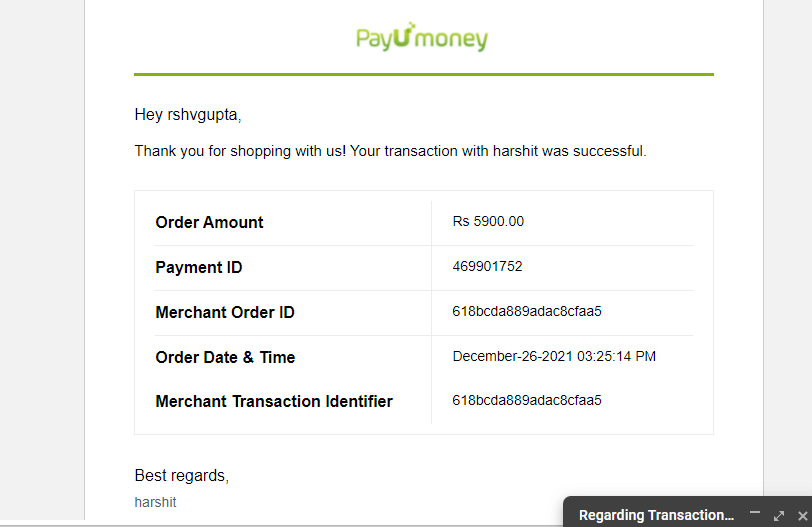Select the payment ID number 469901752
Image resolution: width=812 pixels, height=527 pixels.
point(487,267)
